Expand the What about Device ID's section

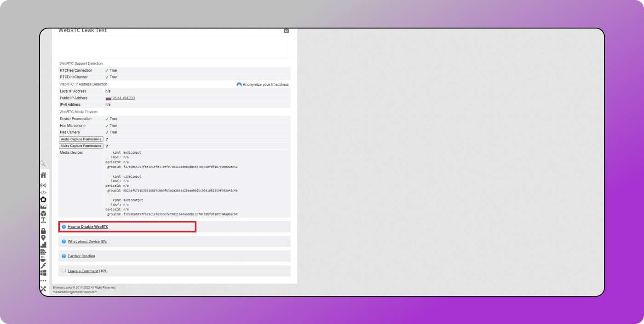pos(87,242)
